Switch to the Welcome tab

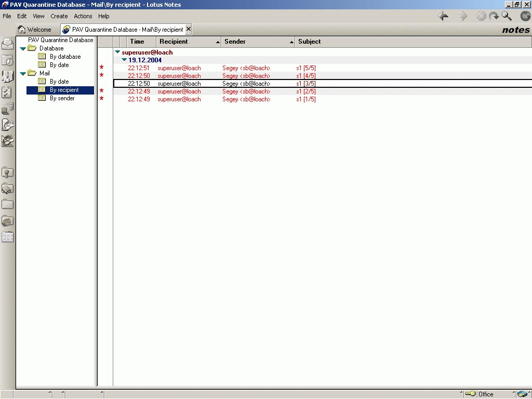click(35, 30)
